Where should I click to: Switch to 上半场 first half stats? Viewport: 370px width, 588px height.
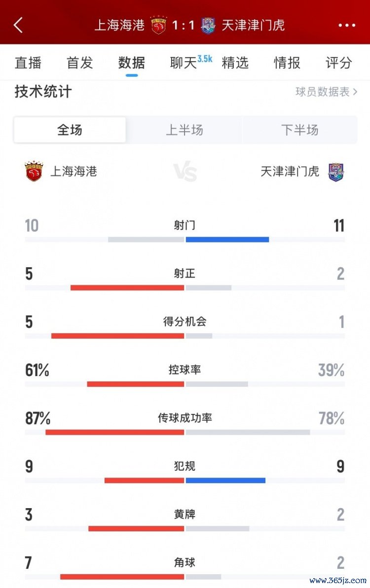click(x=184, y=130)
